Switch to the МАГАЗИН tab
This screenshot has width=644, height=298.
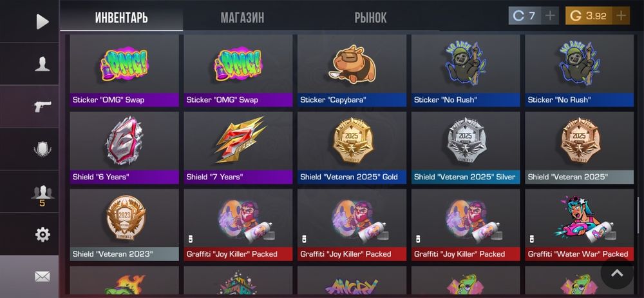pyautogui.click(x=242, y=17)
